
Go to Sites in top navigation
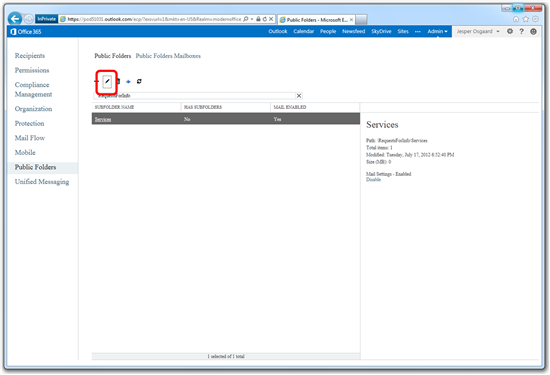click(x=403, y=31)
